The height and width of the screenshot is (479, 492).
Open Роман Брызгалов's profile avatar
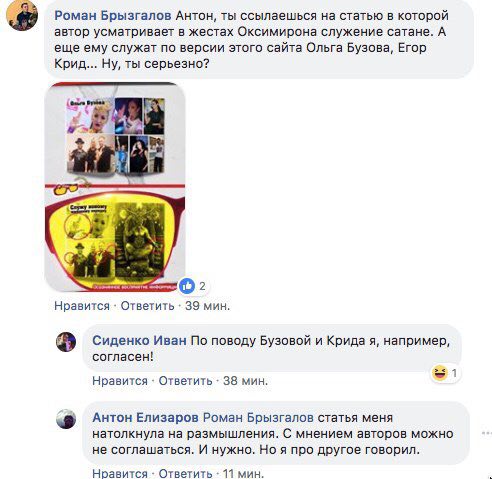(22, 15)
